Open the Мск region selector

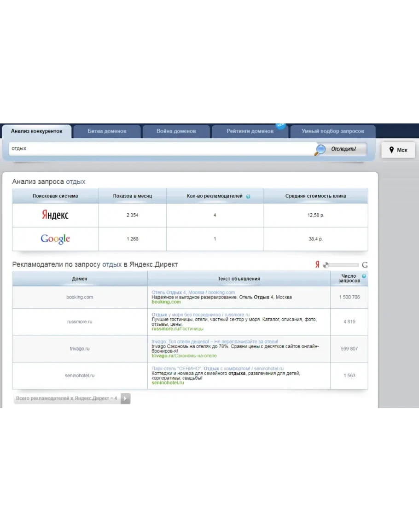point(398,150)
